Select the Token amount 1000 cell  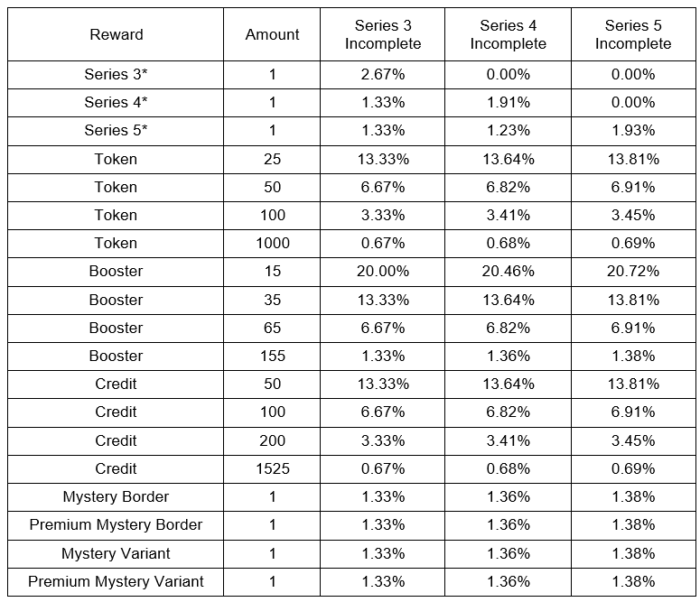click(272, 243)
